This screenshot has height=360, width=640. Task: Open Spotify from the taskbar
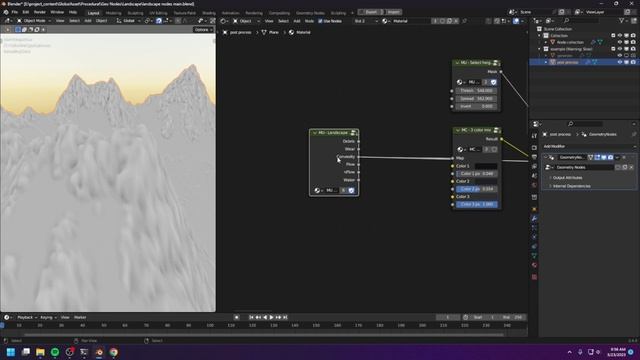coord(55,352)
